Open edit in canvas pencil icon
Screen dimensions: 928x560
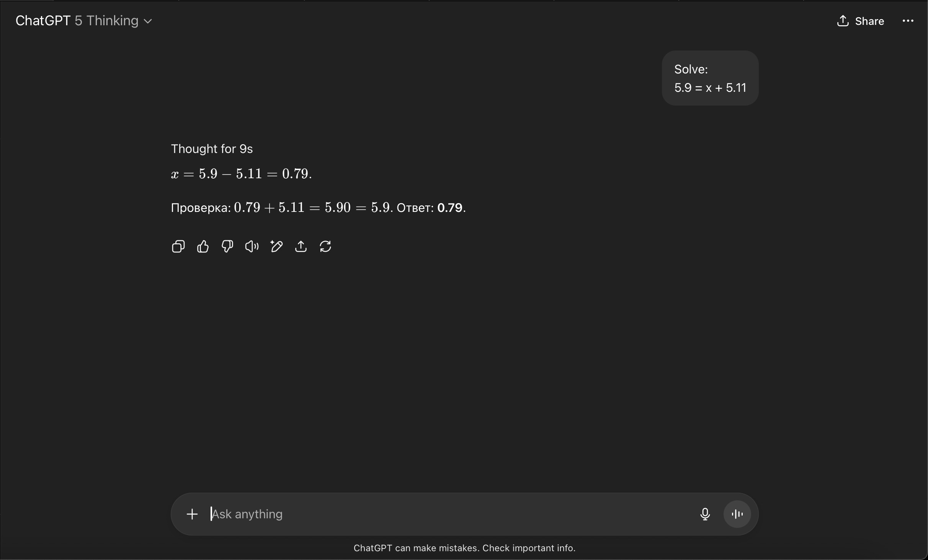click(x=276, y=246)
